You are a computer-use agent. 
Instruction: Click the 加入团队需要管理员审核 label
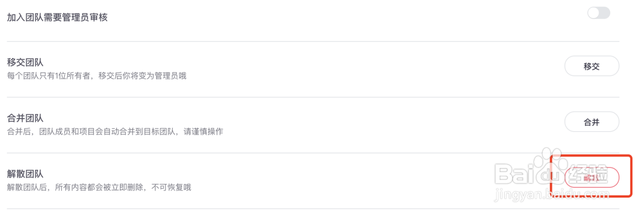(x=57, y=17)
